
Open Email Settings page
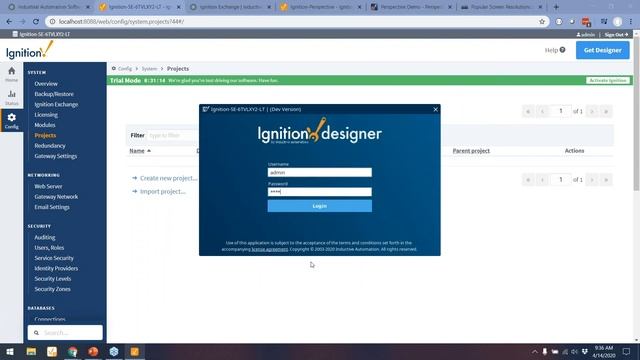[x=52, y=207]
